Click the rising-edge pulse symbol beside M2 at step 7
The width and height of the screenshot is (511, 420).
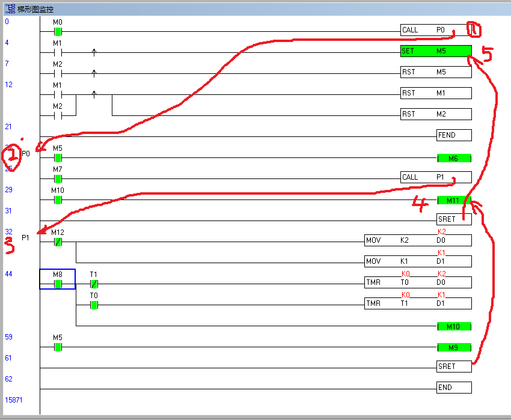coord(94,73)
